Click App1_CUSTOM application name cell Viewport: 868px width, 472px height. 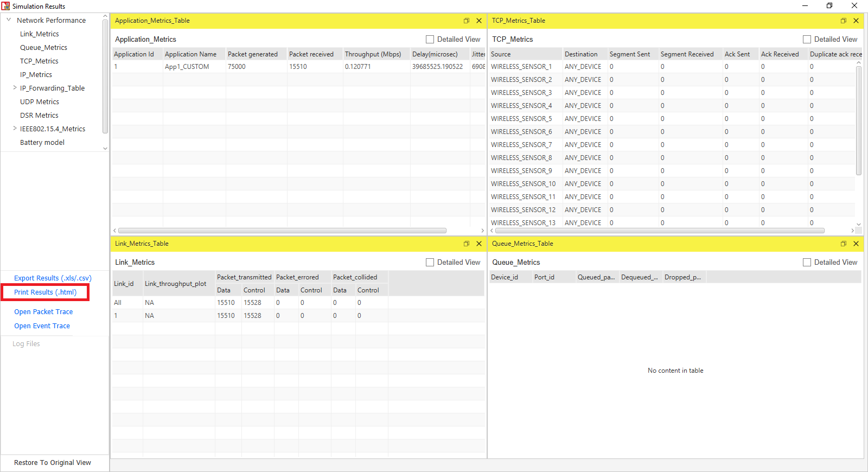click(x=194, y=67)
